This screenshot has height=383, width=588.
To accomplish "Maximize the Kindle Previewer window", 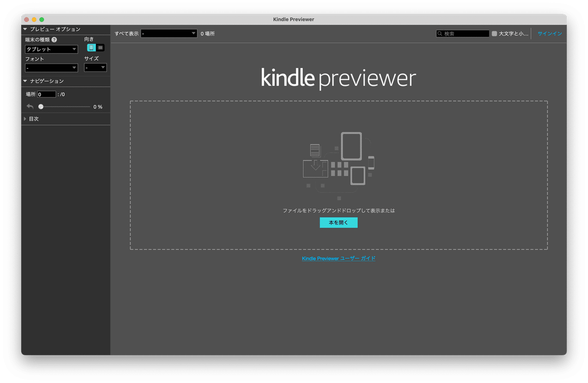I will coord(42,20).
